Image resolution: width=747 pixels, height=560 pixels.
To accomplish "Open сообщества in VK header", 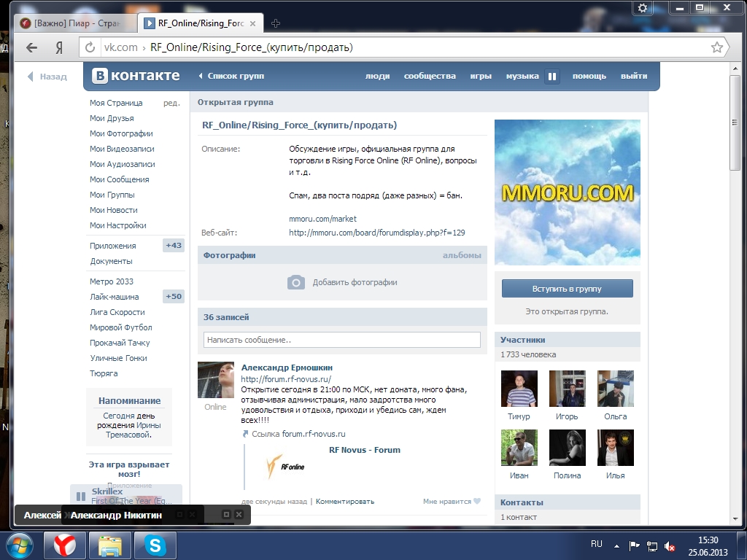I will pyautogui.click(x=430, y=76).
